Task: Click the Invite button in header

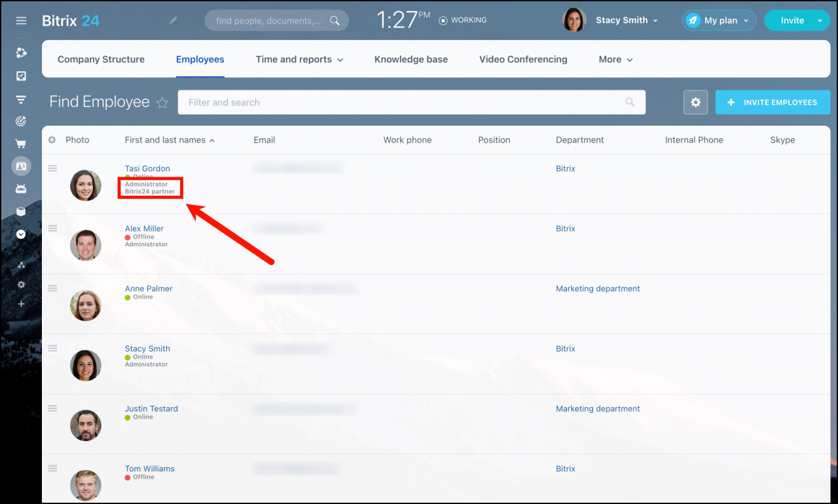Action: click(x=792, y=20)
